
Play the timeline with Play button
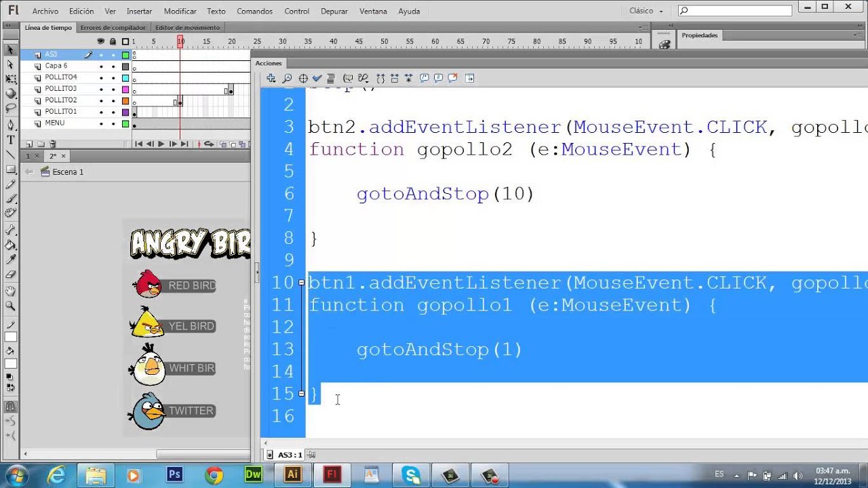161,144
